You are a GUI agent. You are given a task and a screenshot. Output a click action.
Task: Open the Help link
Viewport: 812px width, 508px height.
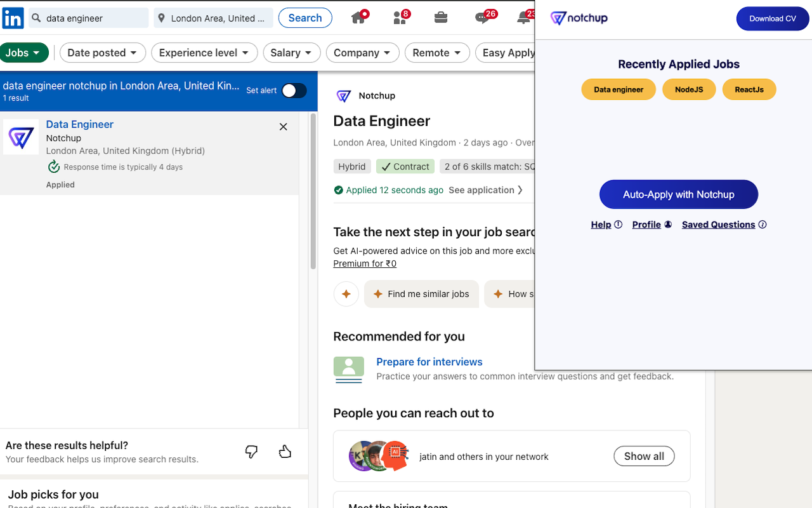click(x=601, y=225)
